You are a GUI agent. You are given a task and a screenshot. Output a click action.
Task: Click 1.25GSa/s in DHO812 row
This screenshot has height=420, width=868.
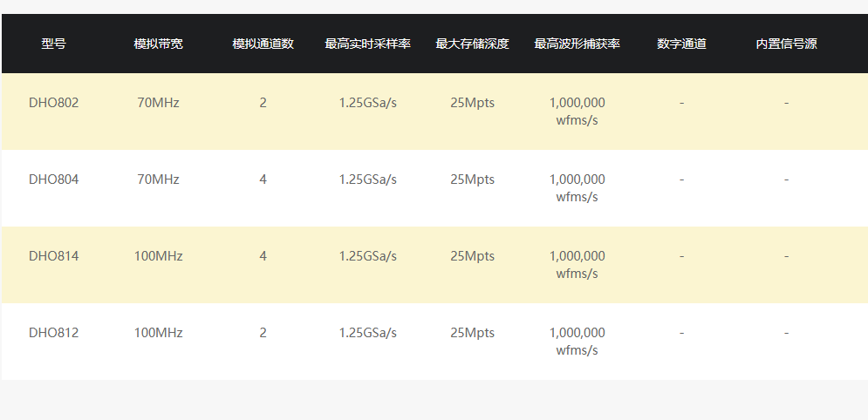click(367, 333)
